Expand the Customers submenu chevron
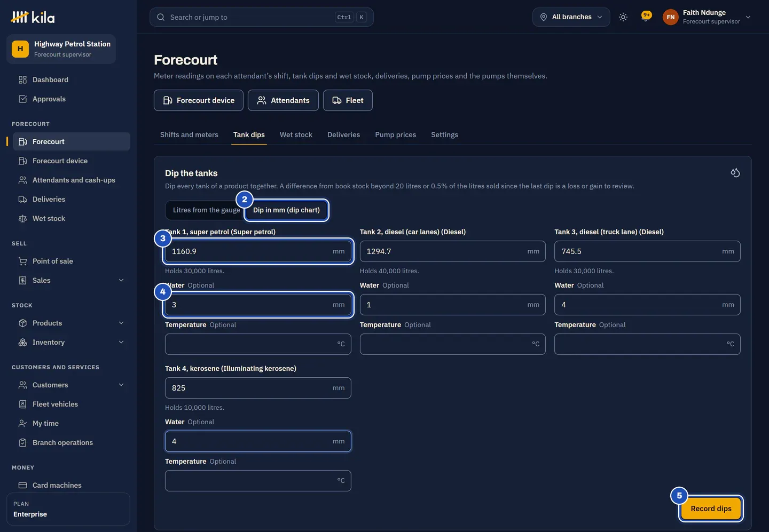The image size is (769, 532). point(121,385)
